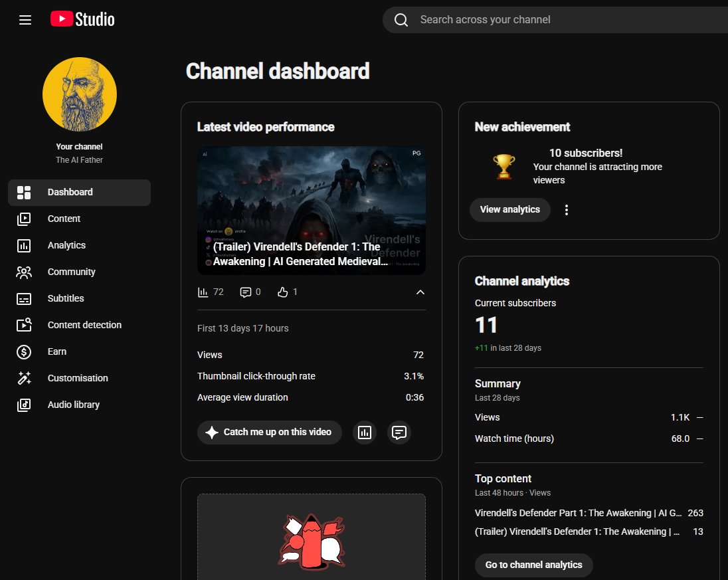Open Virendell's Defender Part 1 top content link

pos(578,513)
